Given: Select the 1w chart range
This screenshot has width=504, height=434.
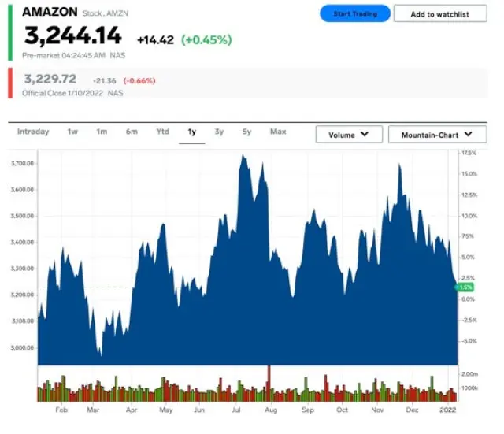Looking at the screenshot, I should (72, 132).
